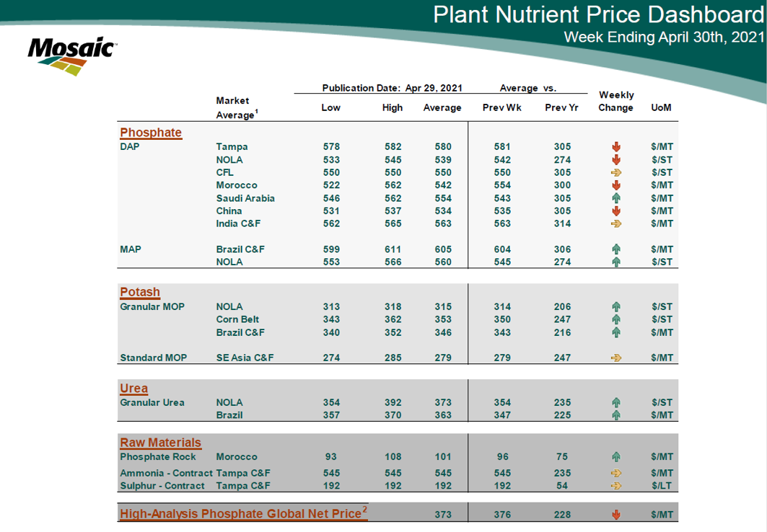Viewport: 767px width, 532px height.
Task: Click the green up arrow for Saudi Arabia
Action: click(616, 198)
